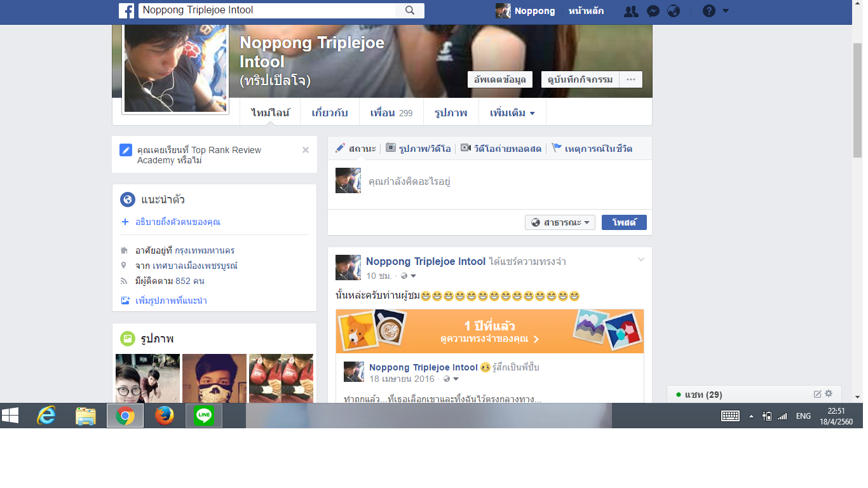Viewport: 868px width, 488px height.
Task: Dismiss the Top Rank Review Academy prompt
Action: pos(306,150)
